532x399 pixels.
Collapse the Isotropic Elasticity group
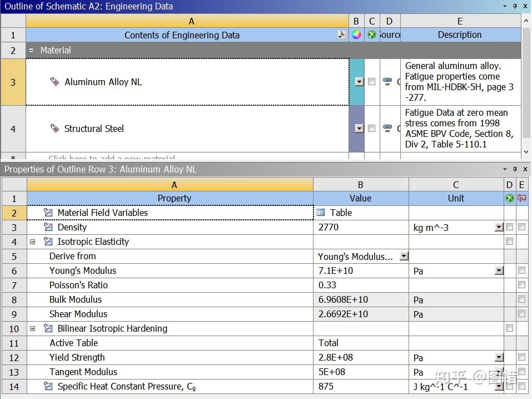[x=32, y=242]
